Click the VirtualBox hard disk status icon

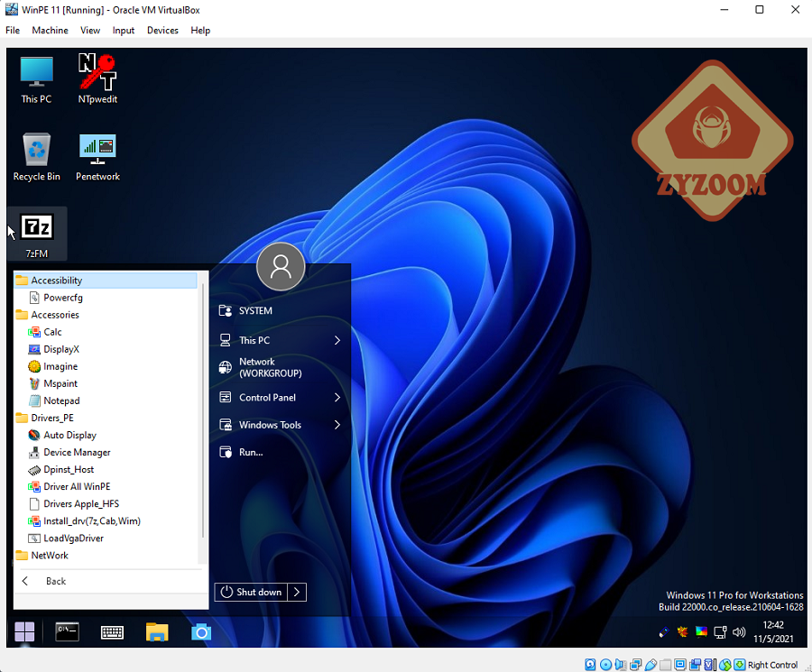pyautogui.click(x=590, y=664)
